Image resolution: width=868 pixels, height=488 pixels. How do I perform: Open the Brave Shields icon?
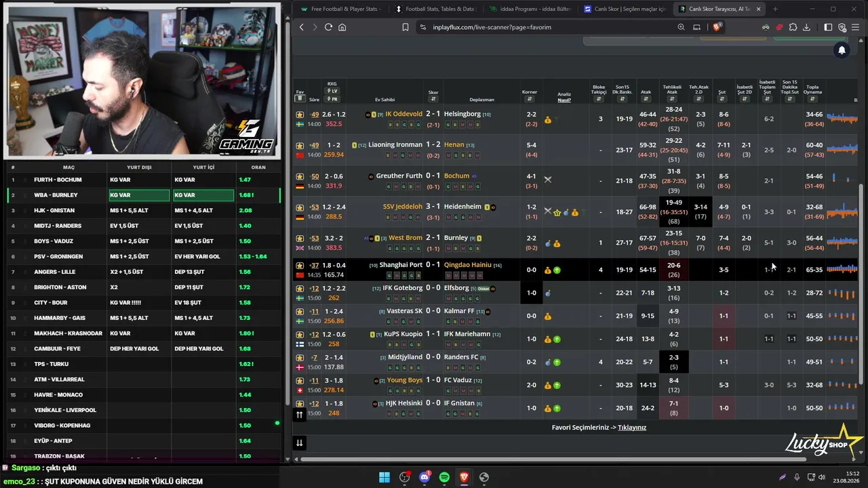[x=717, y=27]
